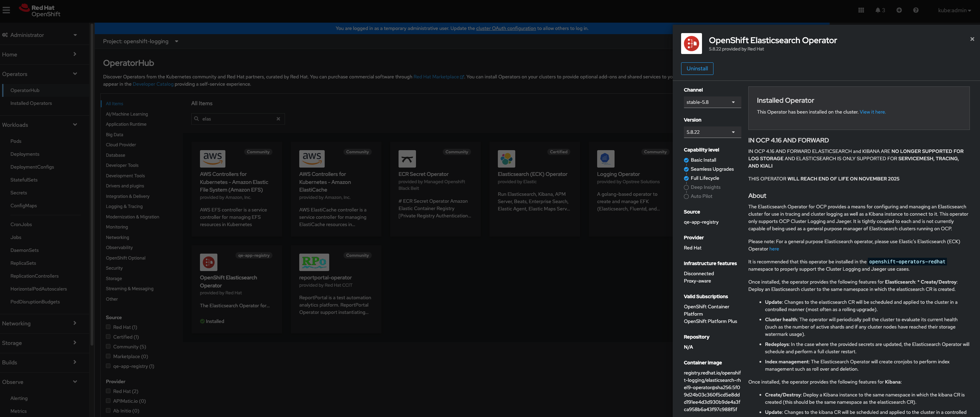Click the OpenShift Elasticsearch Operator tile icon

click(208, 262)
